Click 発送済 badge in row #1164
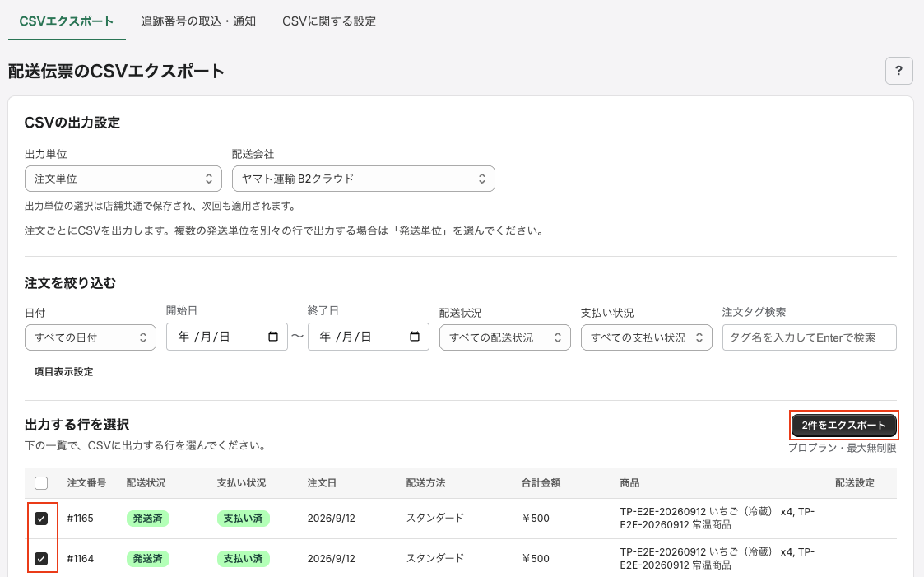The image size is (924, 577). [x=147, y=559]
